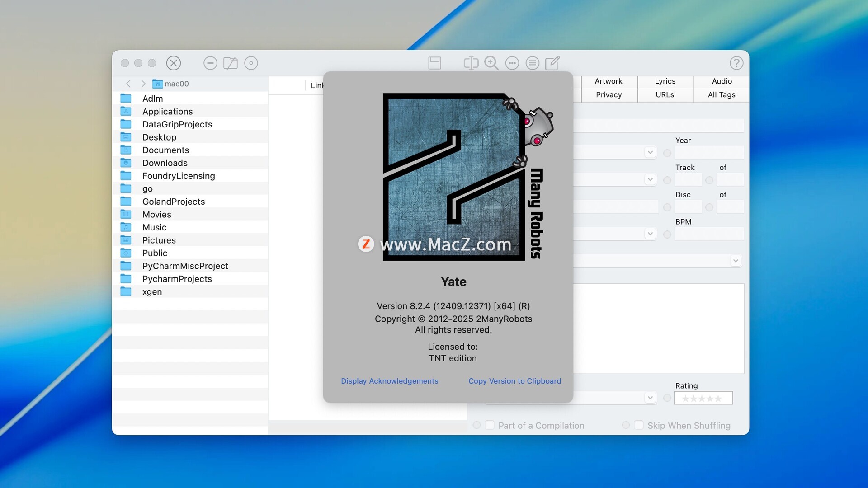Image resolution: width=868 pixels, height=488 pixels.
Task: Open the dropdown arrow on the BPM row
Action: (650, 234)
